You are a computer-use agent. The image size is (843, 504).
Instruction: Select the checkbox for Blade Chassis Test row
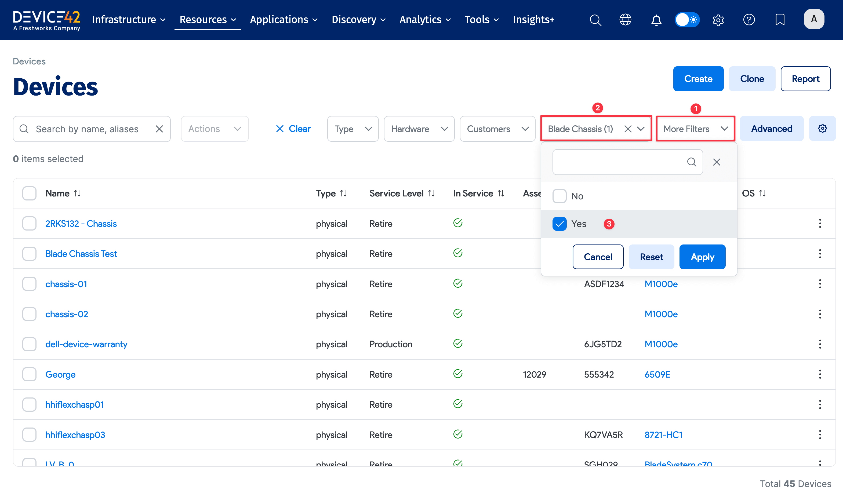coord(29,253)
